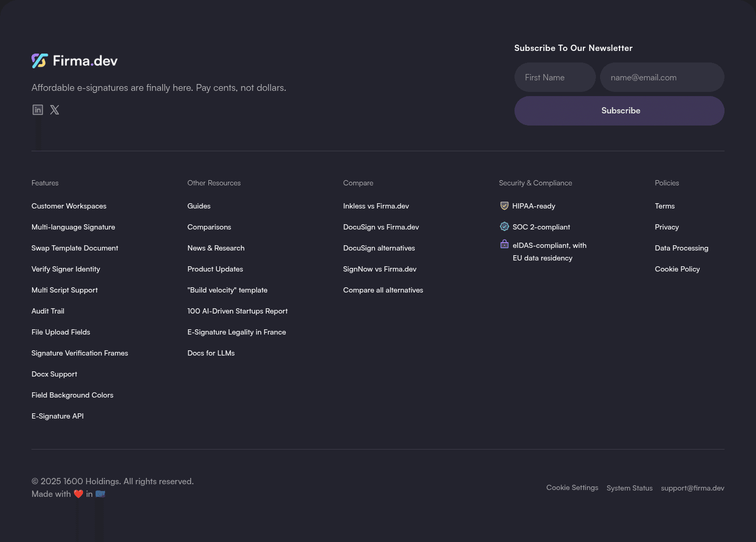756x542 pixels.
Task: Open the Multi-language Signature link
Action: [73, 227]
